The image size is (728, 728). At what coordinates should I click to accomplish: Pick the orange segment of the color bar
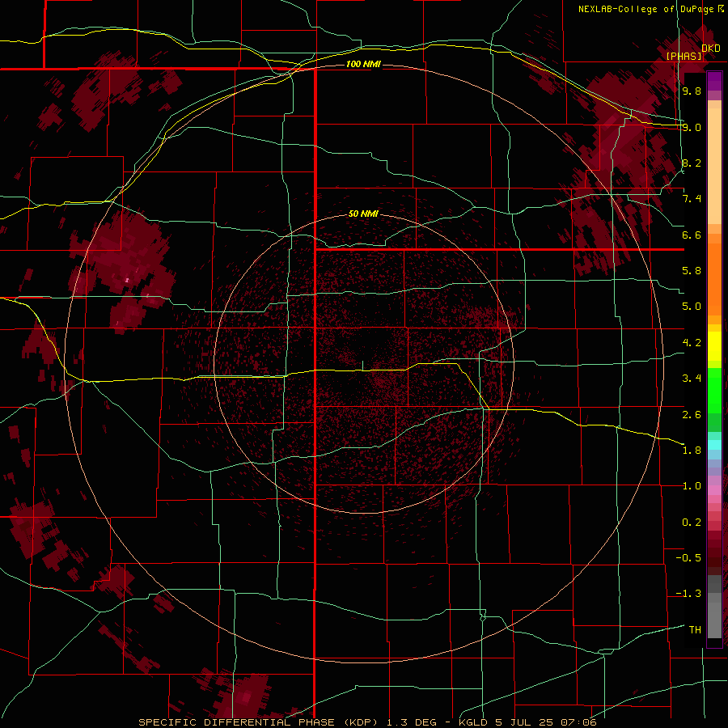(714, 279)
